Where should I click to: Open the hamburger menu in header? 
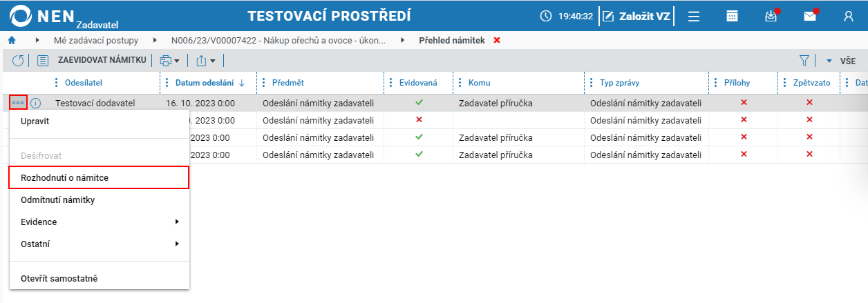[x=695, y=16]
